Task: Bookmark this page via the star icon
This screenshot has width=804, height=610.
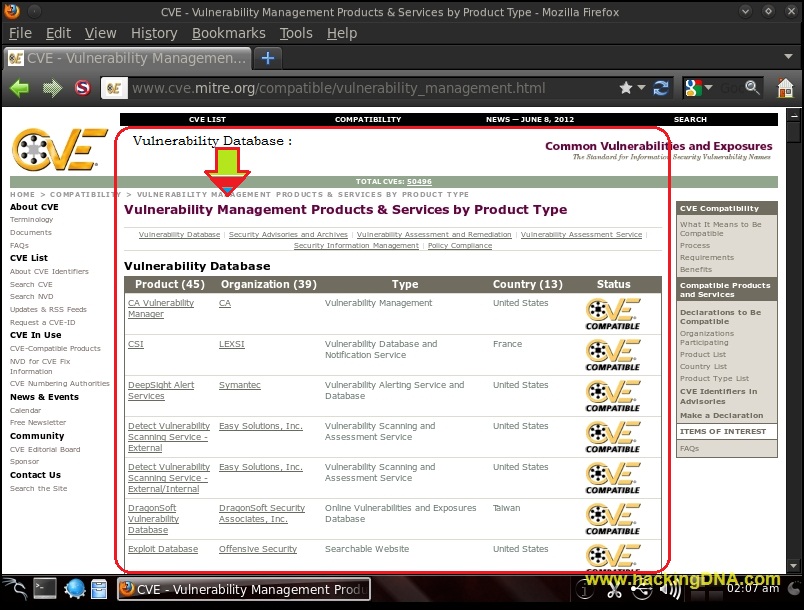Action: pyautogui.click(x=627, y=87)
